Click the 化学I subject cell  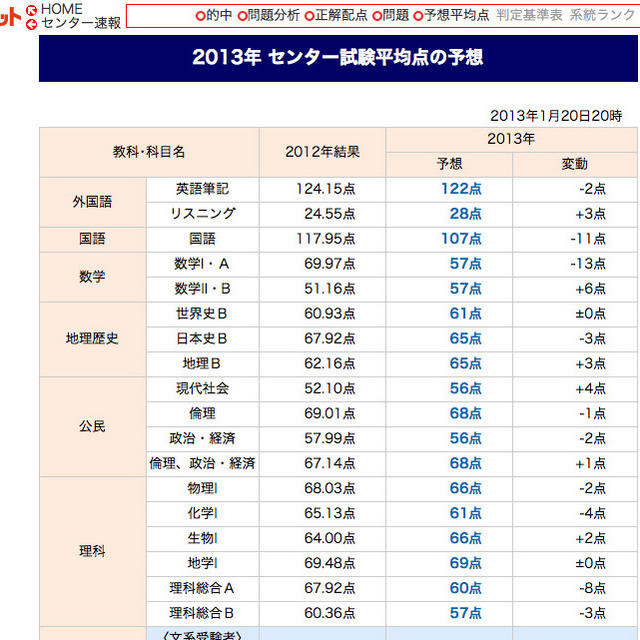[202, 514]
